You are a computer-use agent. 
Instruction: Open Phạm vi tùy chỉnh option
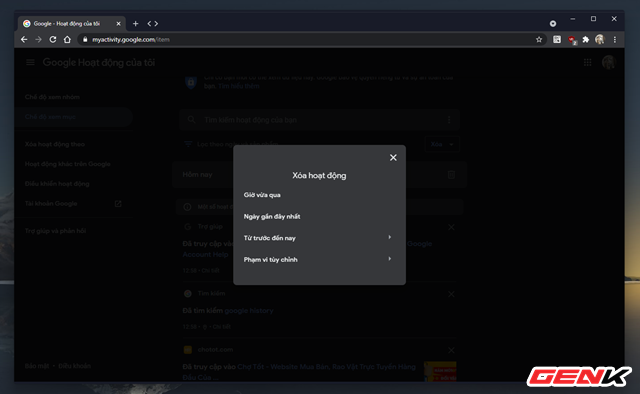pos(319,260)
